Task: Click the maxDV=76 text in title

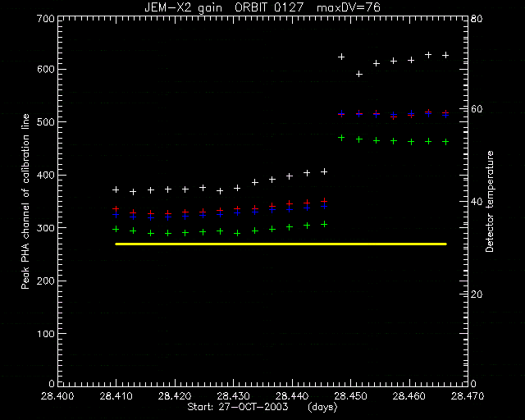Action: 348,7
